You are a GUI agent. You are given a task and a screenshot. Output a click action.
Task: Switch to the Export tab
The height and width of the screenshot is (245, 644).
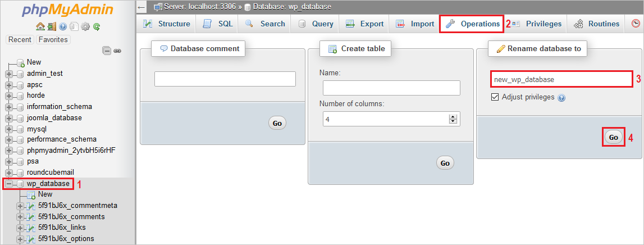pyautogui.click(x=365, y=24)
